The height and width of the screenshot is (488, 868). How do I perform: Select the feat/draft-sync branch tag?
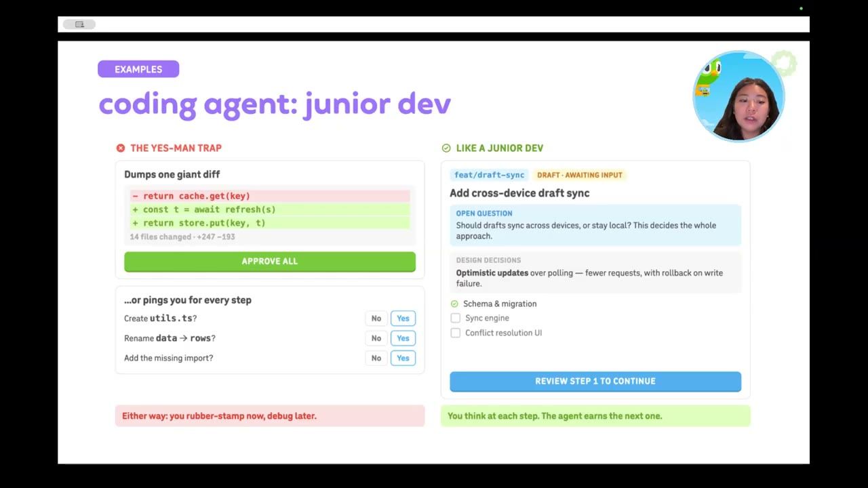tap(489, 175)
